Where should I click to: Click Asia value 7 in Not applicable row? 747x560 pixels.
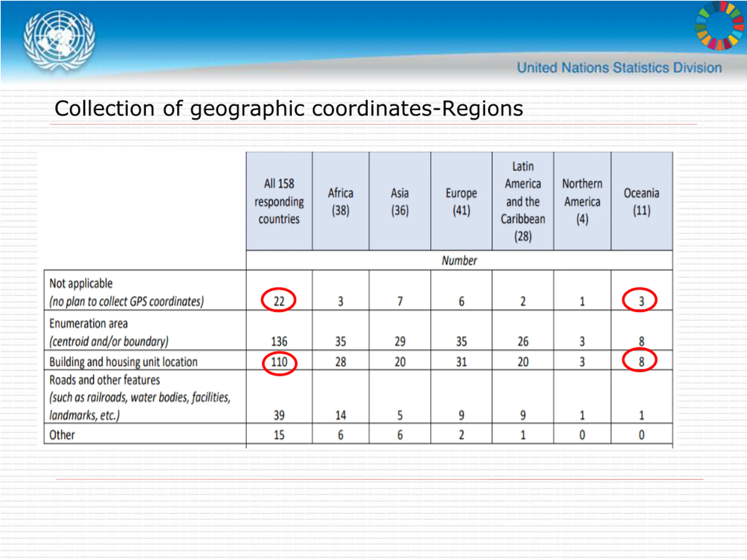point(400,301)
